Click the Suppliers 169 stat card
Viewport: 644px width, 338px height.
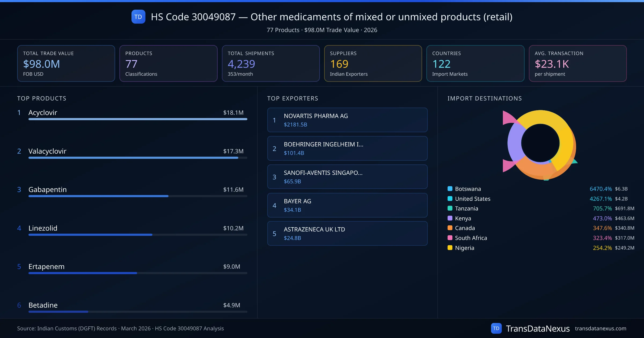click(373, 63)
